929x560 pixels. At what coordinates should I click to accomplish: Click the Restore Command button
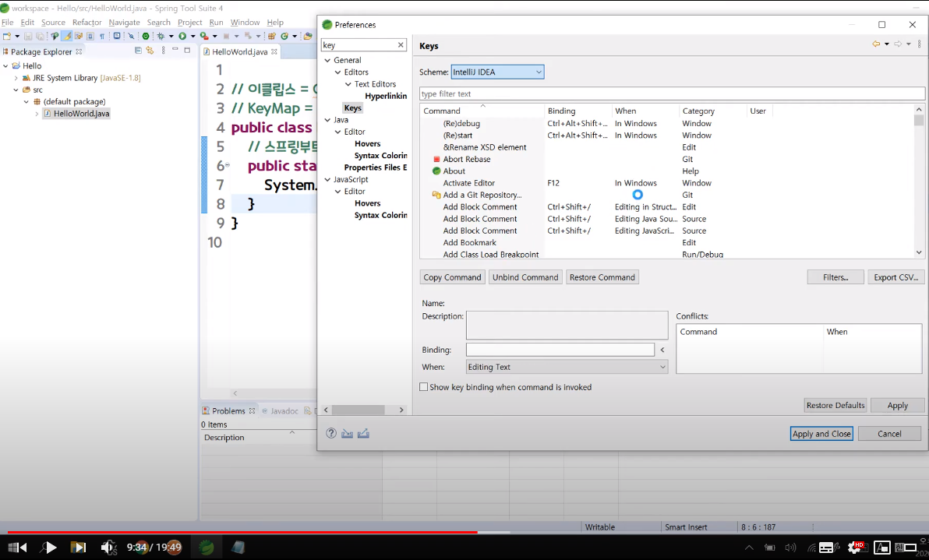pos(602,277)
